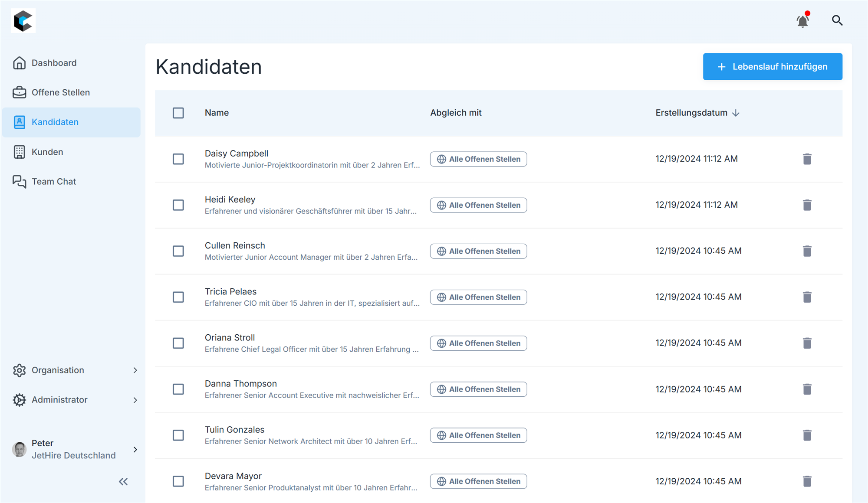The image size is (868, 503).
Task: Open Kunden in sidebar
Action: 71,152
